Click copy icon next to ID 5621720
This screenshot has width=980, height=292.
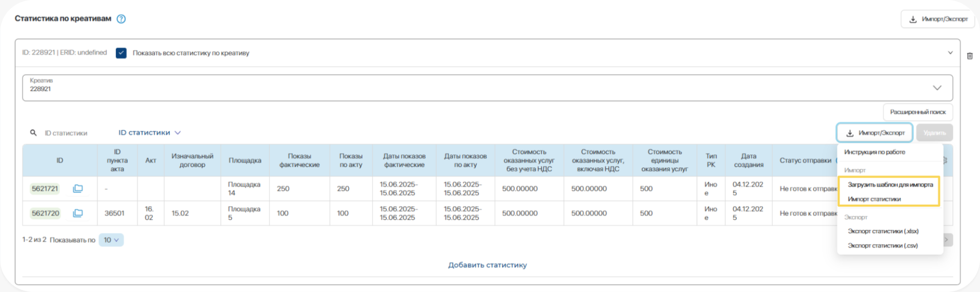(78, 213)
